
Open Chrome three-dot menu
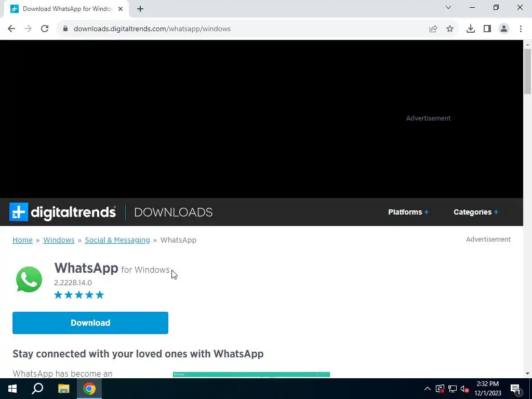click(521, 29)
